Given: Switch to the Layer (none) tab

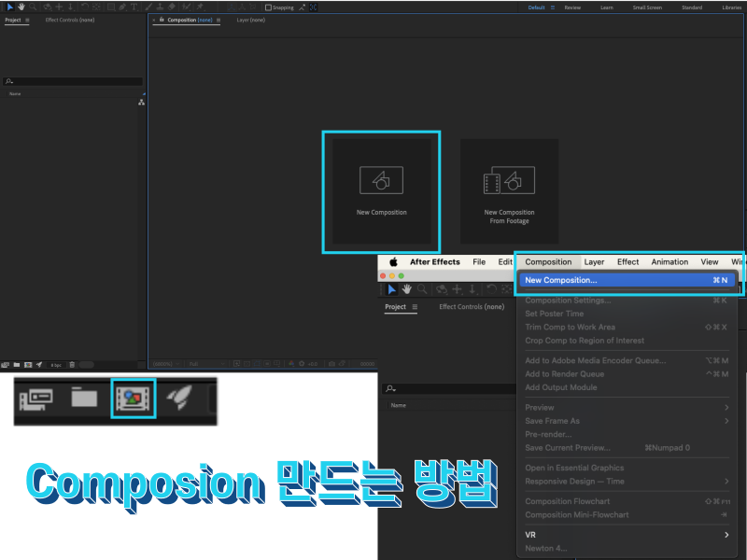Looking at the screenshot, I should pyautogui.click(x=250, y=20).
